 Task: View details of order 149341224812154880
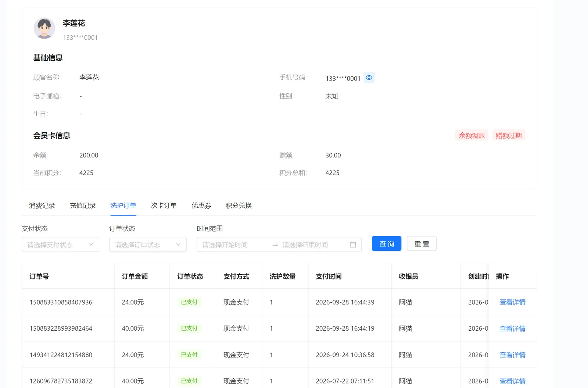click(x=512, y=355)
